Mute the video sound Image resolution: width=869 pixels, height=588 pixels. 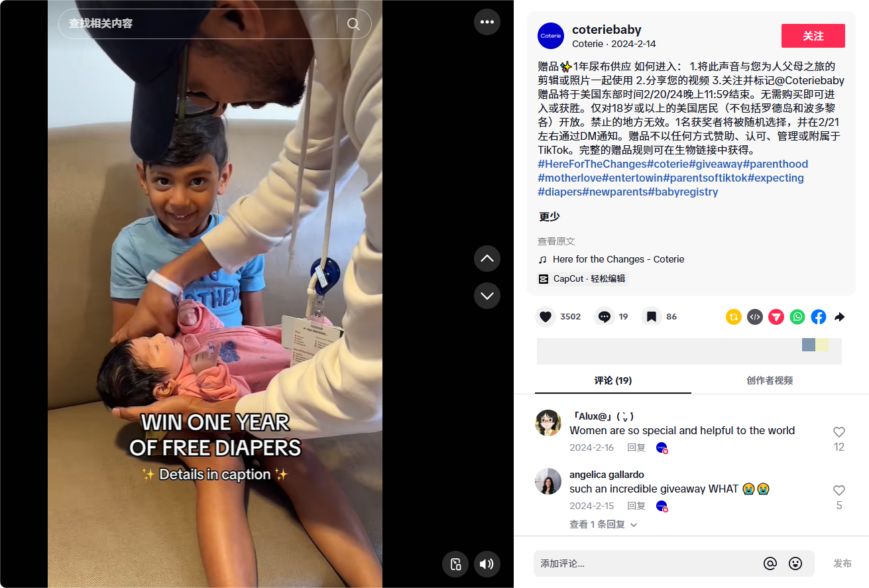coord(487,564)
